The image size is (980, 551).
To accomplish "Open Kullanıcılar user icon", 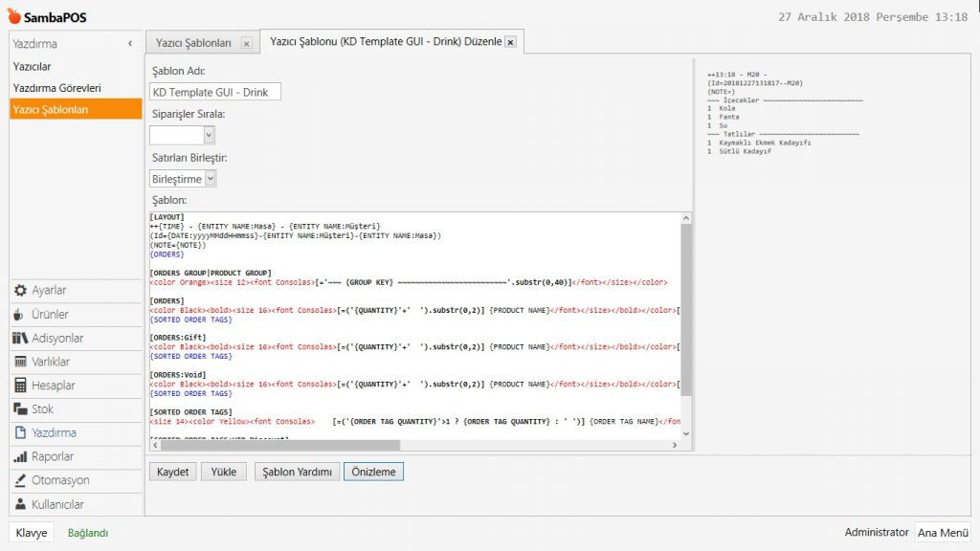I will [19, 504].
